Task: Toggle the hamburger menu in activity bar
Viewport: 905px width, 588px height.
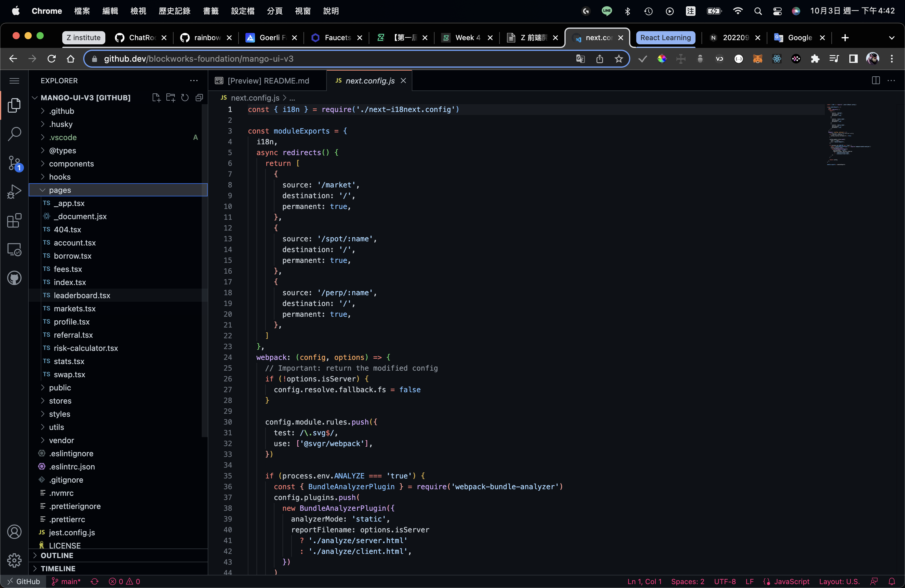Action: click(x=14, y=81)
